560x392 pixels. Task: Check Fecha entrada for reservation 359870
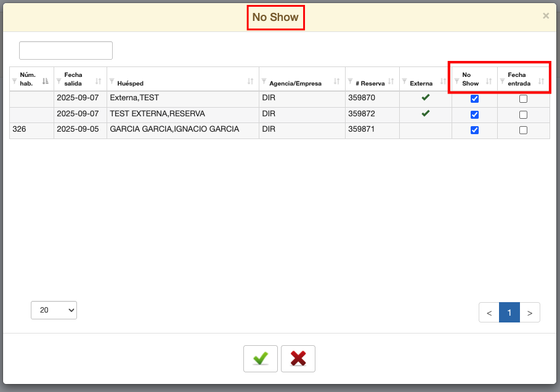tap(523, 99)
